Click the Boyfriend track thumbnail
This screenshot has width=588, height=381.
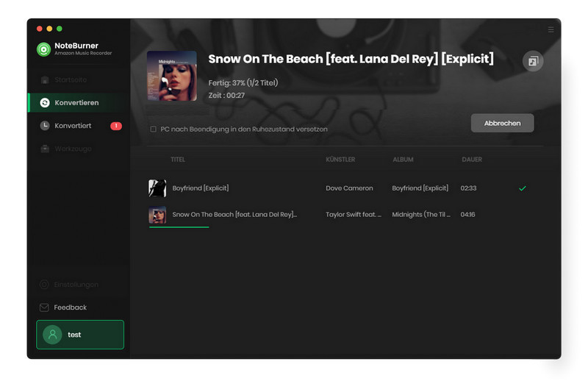157,188
